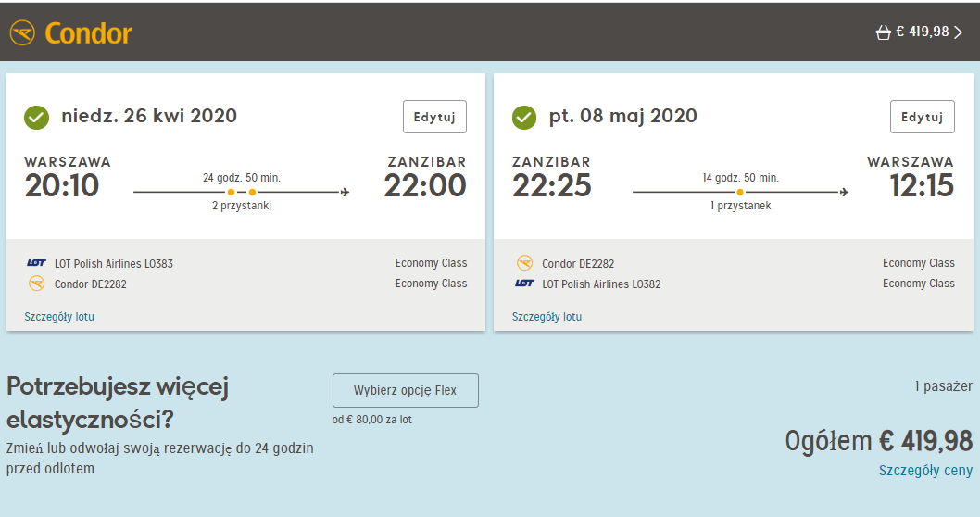980x517 pixels.
Task: Click the Condor wordmark in the header
Action: [88, 33]
